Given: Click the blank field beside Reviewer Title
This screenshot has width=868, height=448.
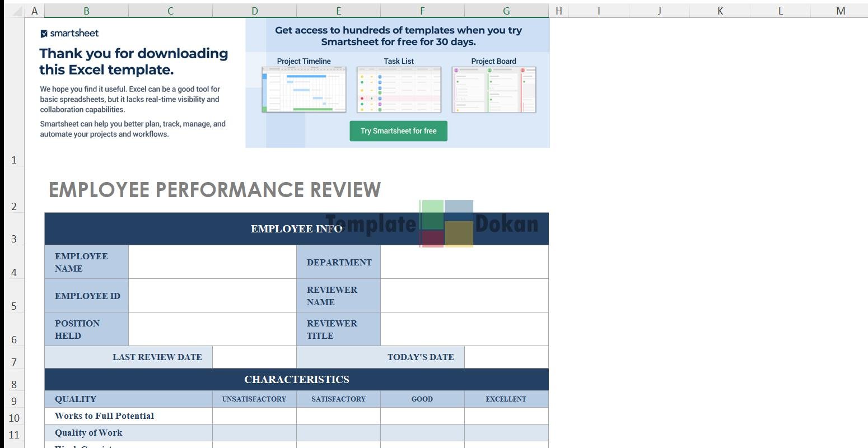Looking at the screenshot, I should (x=464, y=329).
